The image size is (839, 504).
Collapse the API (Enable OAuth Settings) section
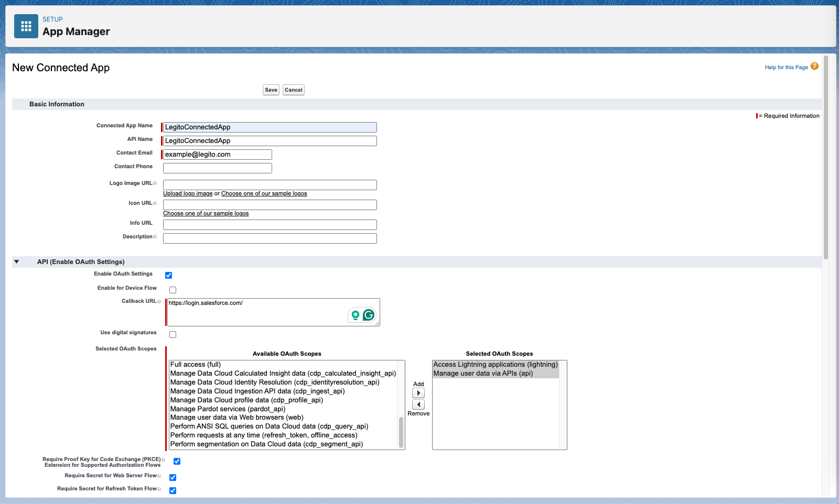pos(17,262)
